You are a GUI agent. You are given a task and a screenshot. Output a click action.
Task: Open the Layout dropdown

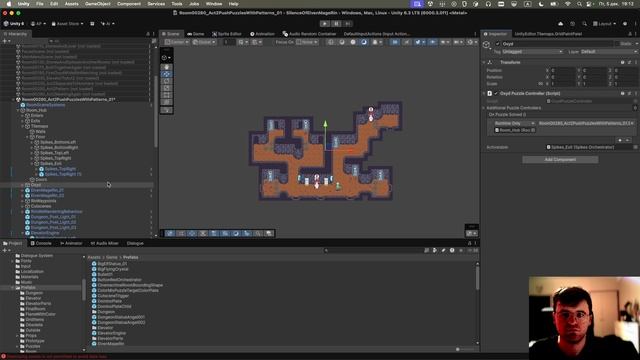(605, 24)
